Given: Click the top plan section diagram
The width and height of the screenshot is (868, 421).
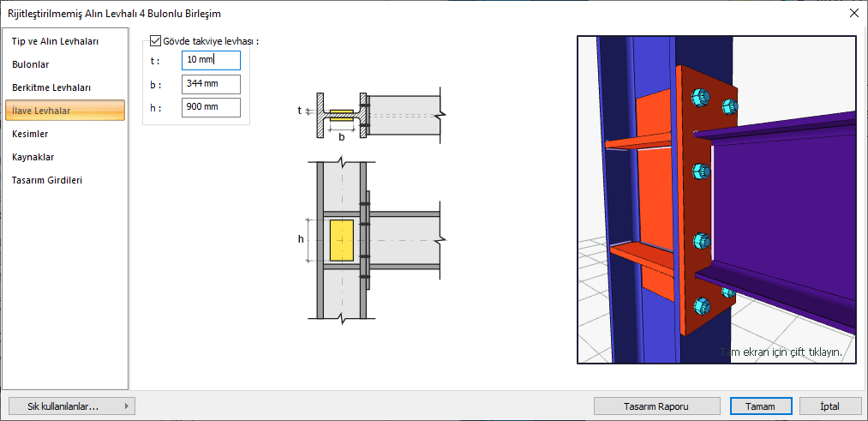Looking at the screenshot, I should tap(377, 113).
